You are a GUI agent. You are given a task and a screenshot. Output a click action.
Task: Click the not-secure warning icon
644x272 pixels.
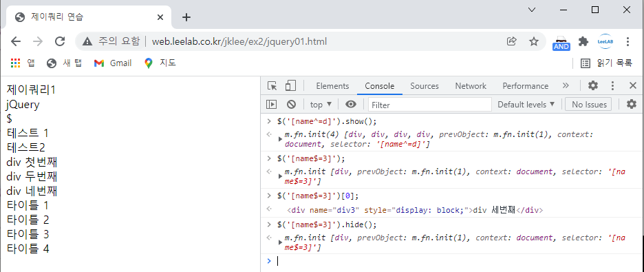(x=87, y=41)
